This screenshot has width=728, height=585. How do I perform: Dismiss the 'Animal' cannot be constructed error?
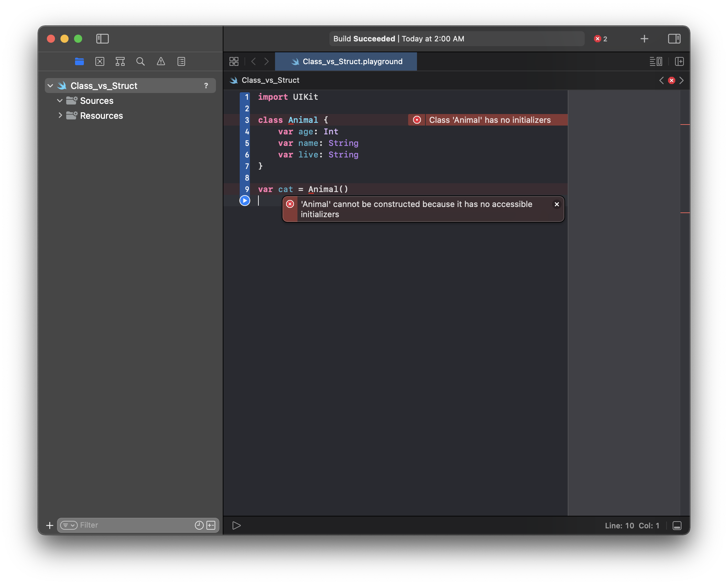pyautogui.click(x=557, y=204)
